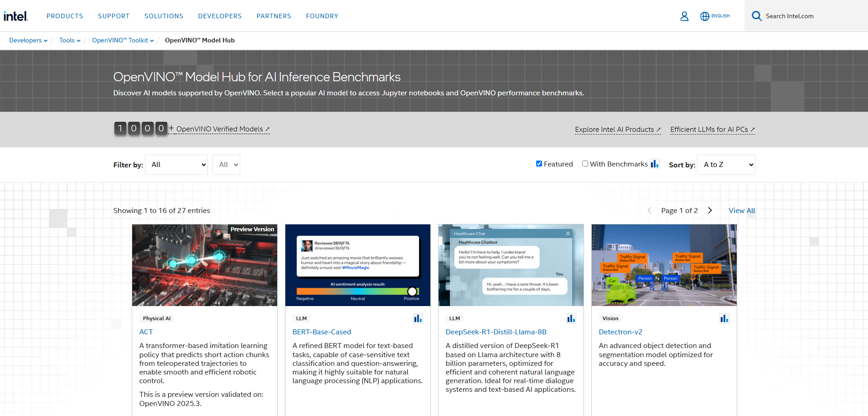Open the DeepSeek-R1-Distill-Llama-8B model link

pyautogui.click(x=496, y=332)
